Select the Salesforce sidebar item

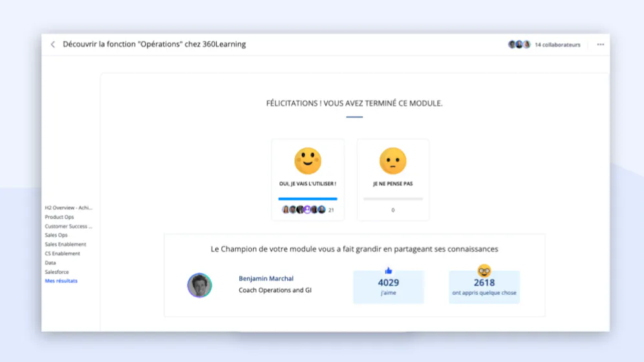point(57,271)
